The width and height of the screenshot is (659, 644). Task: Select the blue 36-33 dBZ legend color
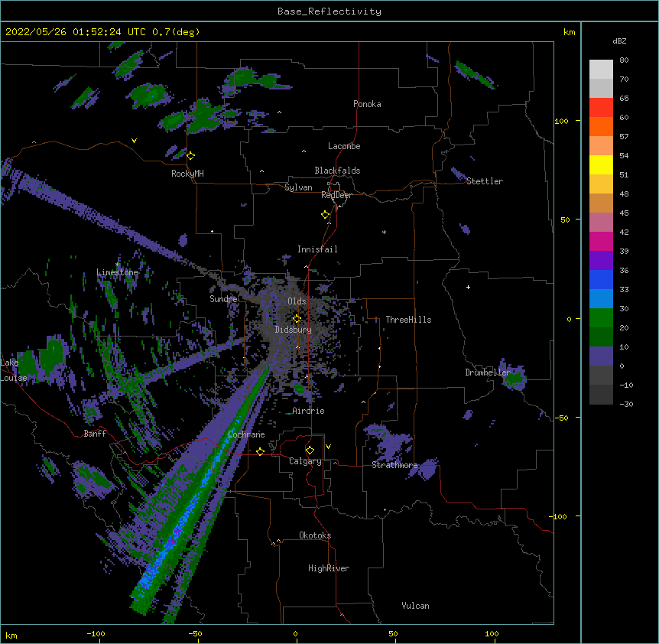click(601, 279)
